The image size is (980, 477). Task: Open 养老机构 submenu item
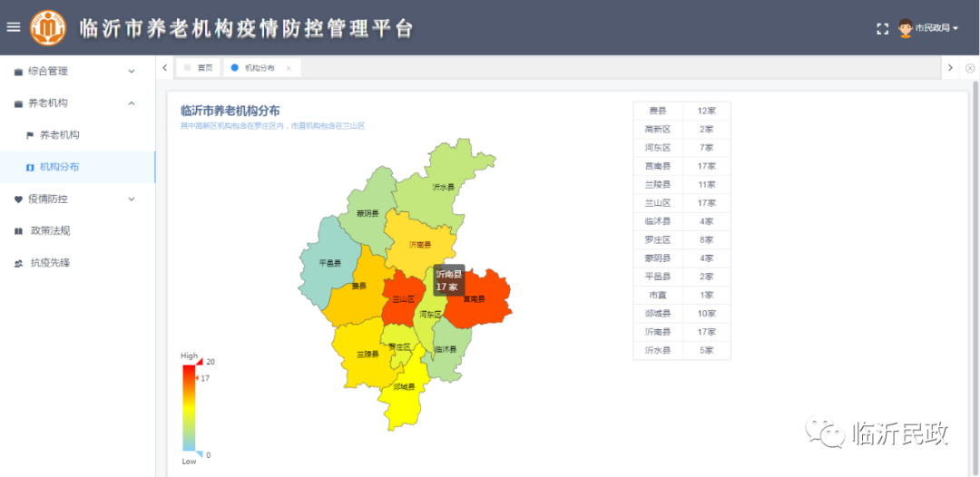[59, 135]
